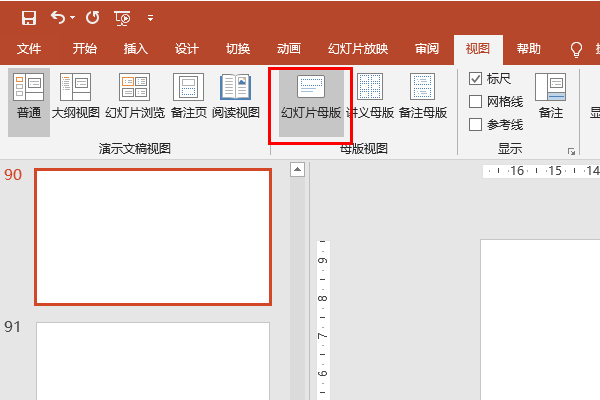
Task: Switch to 普通 (Normal) view
Action: pos(29,97)
